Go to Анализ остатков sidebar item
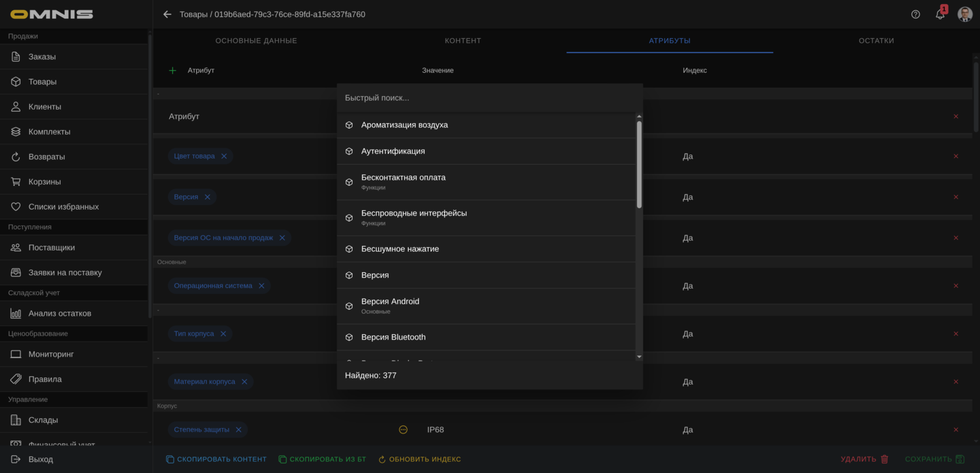Screen dimensions: 980x473 (60, 313)
